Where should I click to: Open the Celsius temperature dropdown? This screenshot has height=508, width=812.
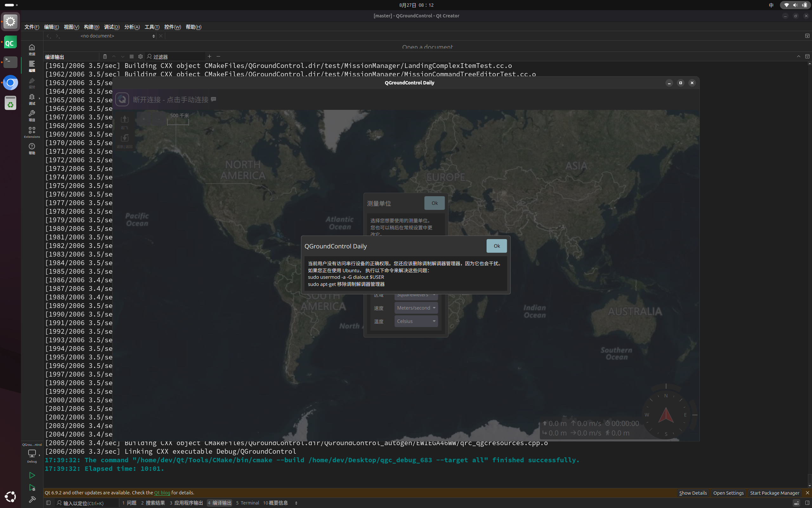416,321
